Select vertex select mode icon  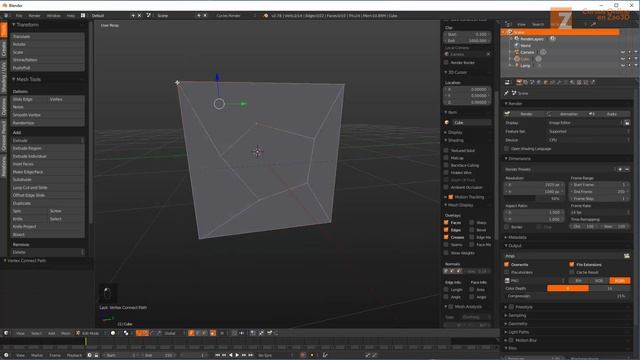point(191,333)
